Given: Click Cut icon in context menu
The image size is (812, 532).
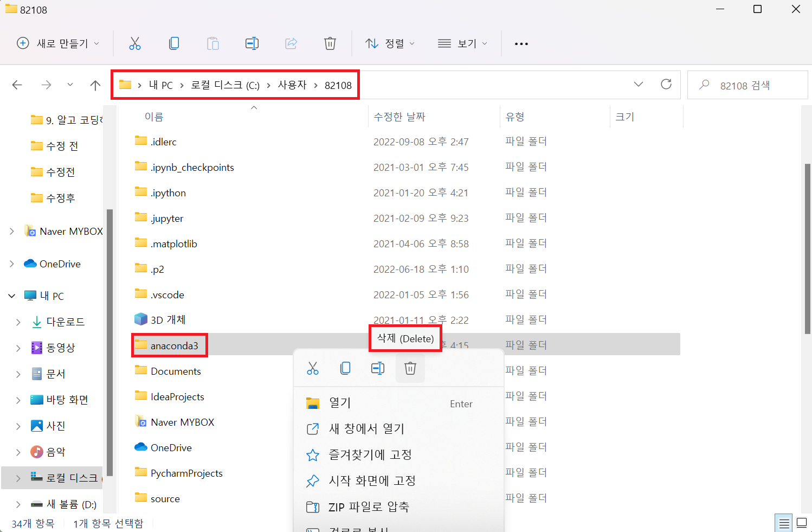Looking at the screenshot, I should tap(313, 369).
